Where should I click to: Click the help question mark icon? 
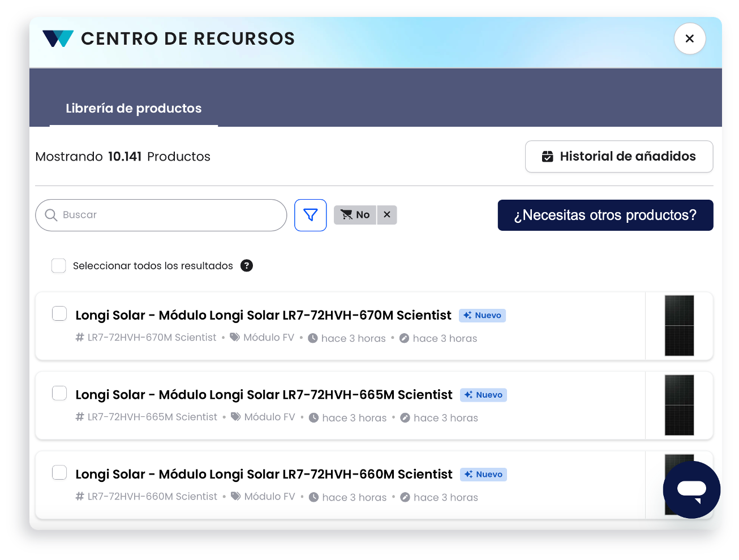[247, 266]
